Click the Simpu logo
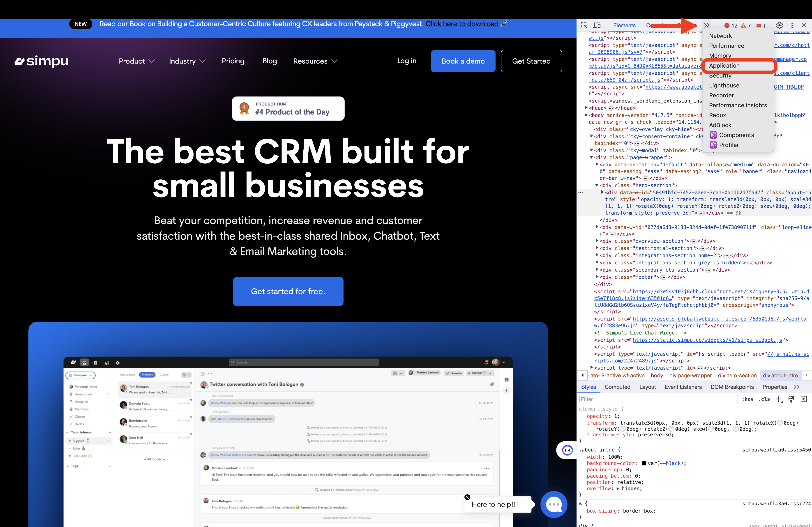The width and height of the screenshot is (812, 527). click(x=41, y=61)
